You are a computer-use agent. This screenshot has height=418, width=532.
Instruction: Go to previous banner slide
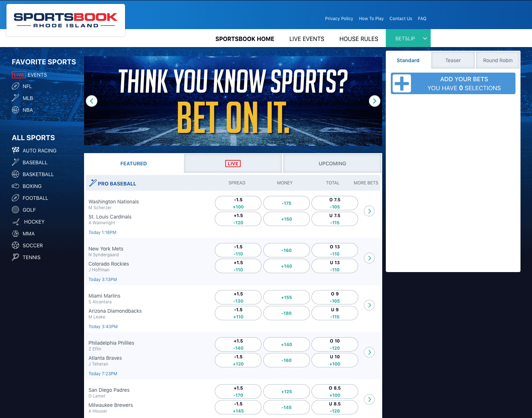(92, 101)
